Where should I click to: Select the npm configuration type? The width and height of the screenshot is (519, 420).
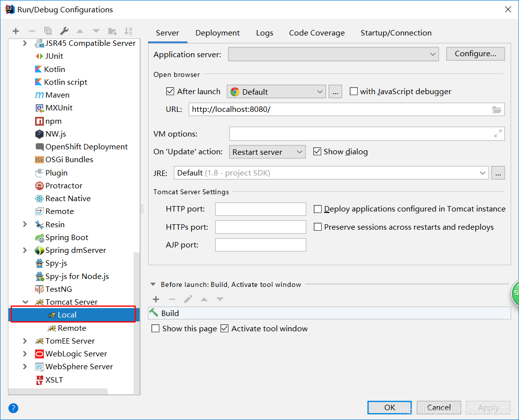[48, 121]
